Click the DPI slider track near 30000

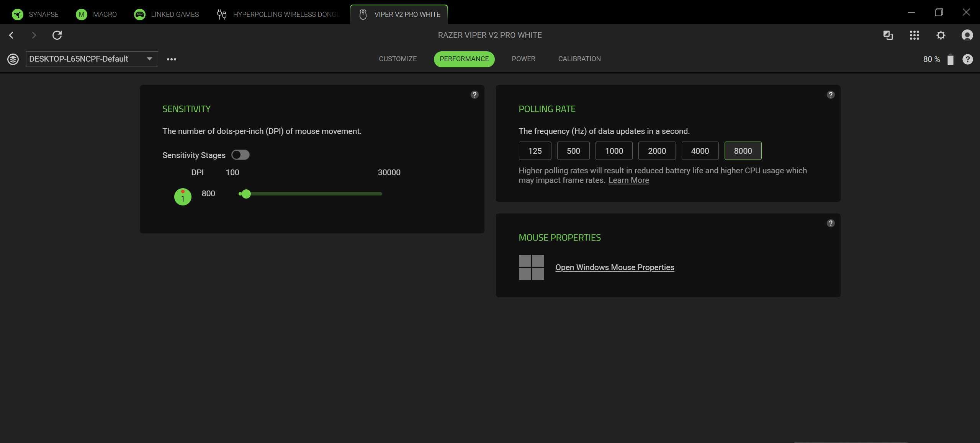coord(379,194)
